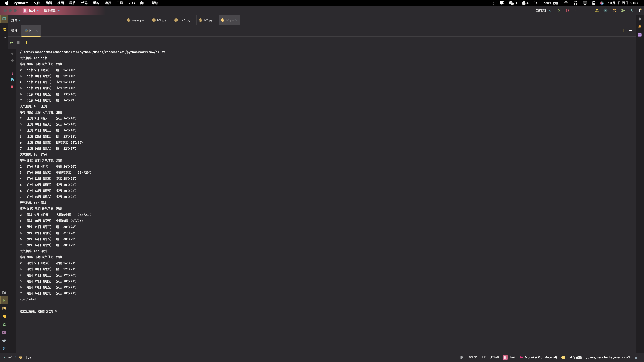This screenshot has width=644, height=362.
Task: Toggle scroll to end of output
Action: pos(12,73)
